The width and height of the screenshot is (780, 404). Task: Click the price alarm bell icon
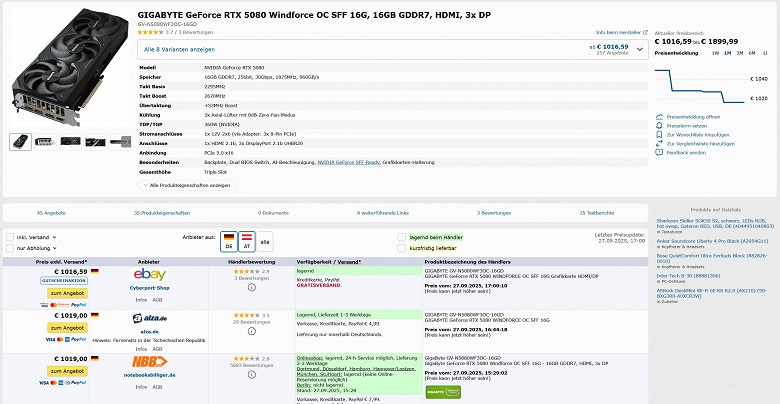[x=660, y=126]
